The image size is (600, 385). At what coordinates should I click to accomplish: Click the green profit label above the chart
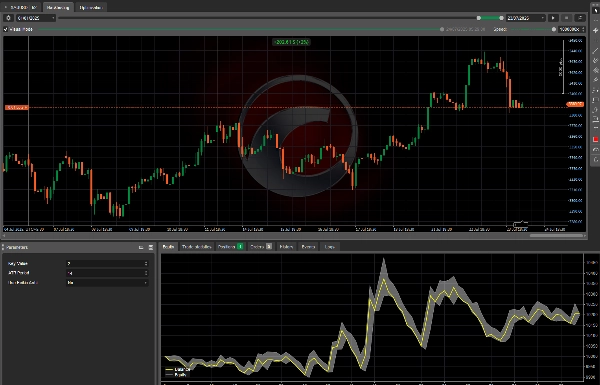pyautogui.click(x=291, y=42)
